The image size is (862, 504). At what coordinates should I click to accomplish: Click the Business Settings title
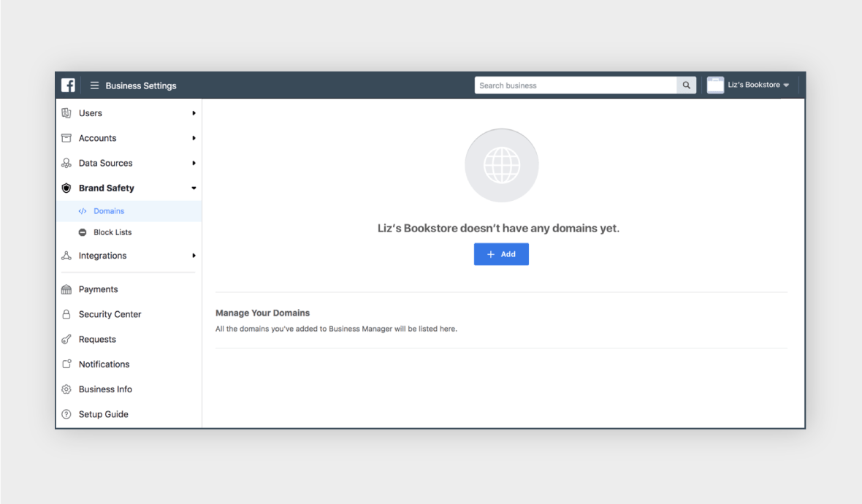coord(141,85)
